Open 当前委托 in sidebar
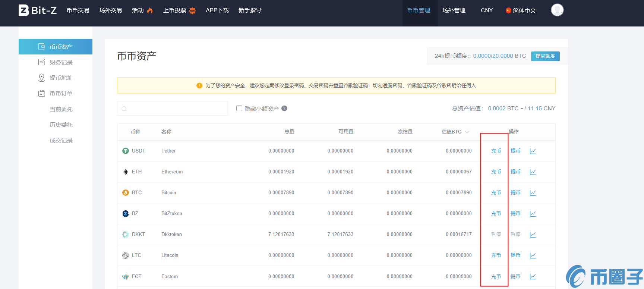This screenshot has height=289, width=644. 61,109
